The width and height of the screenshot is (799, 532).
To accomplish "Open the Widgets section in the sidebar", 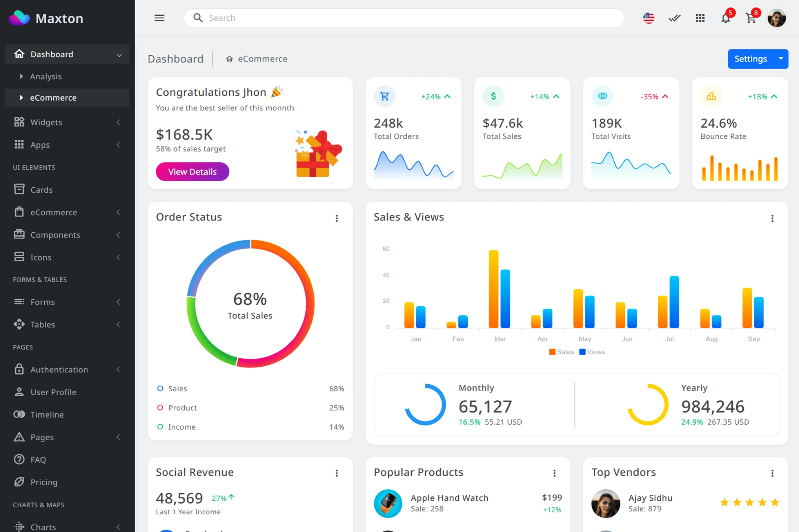I will 46,122.
